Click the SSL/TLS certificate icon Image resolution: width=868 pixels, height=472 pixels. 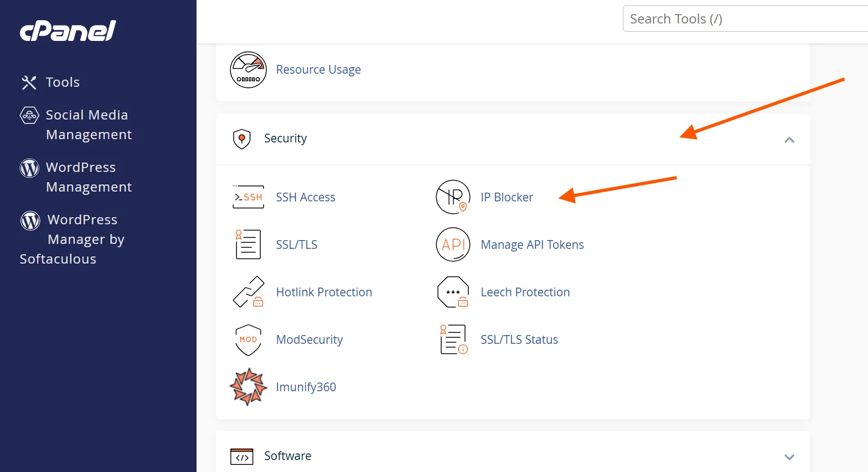coord(248,244)
